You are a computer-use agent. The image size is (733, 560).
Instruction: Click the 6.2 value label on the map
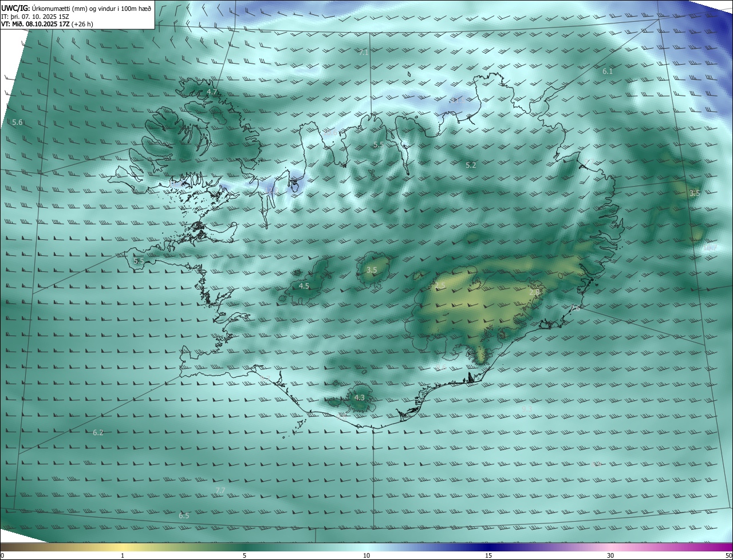click(x=98, y=433)
